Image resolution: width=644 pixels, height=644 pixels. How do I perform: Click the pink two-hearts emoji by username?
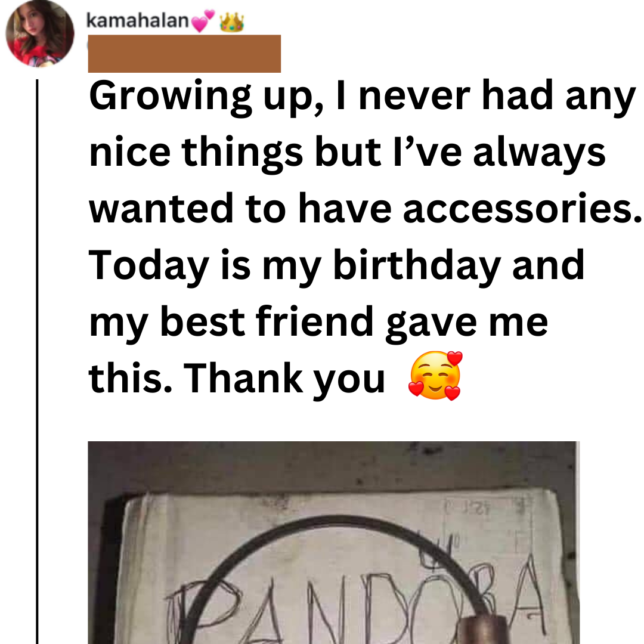[203, 21]
